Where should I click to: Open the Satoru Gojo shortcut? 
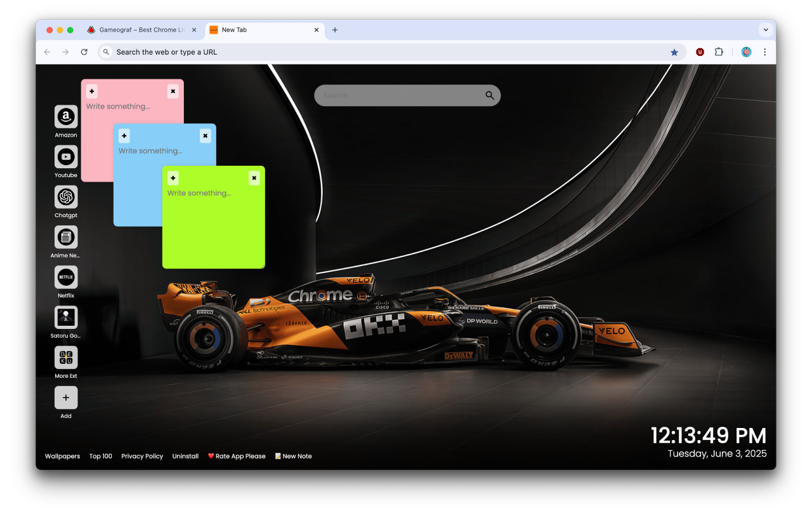tap(65, 318)
